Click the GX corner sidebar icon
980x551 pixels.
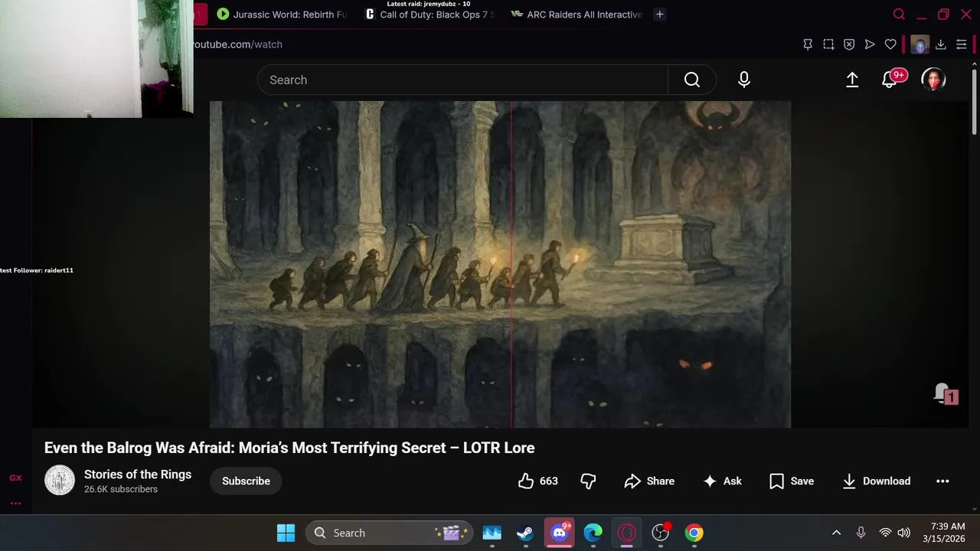tap(15, 478)
